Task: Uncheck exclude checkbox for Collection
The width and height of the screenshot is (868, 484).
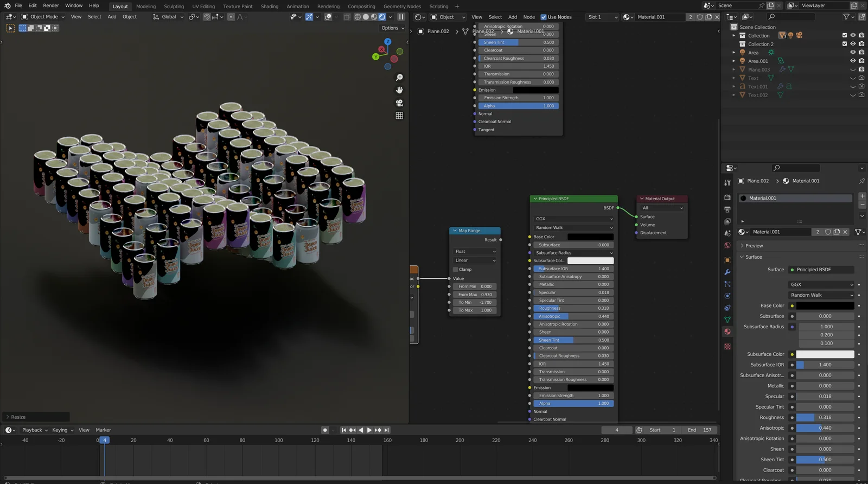Action: pyautogui.click(x=844, y=35)
